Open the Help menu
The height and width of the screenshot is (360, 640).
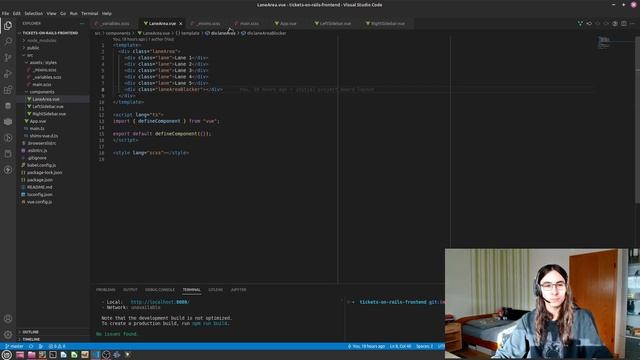[x=107, y=13]
